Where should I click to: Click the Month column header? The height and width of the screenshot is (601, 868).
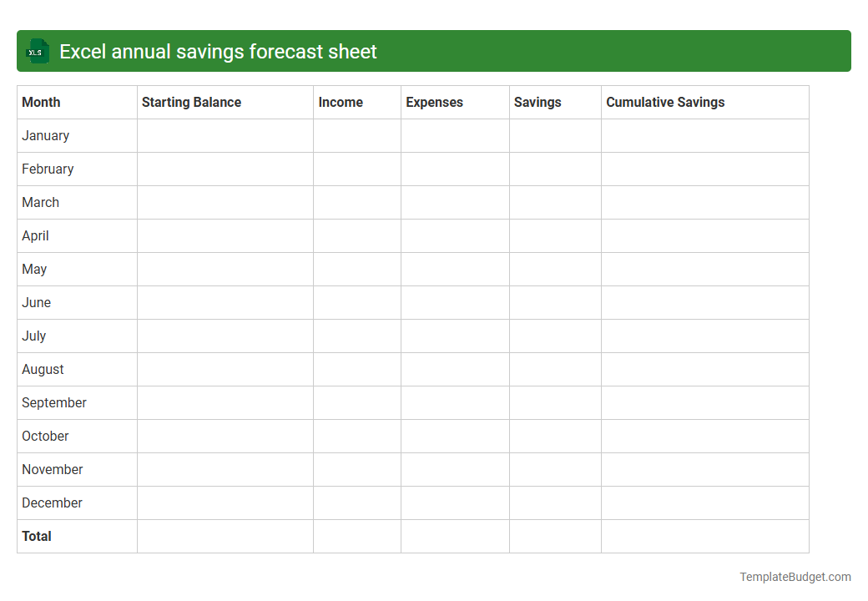point(41,102)
